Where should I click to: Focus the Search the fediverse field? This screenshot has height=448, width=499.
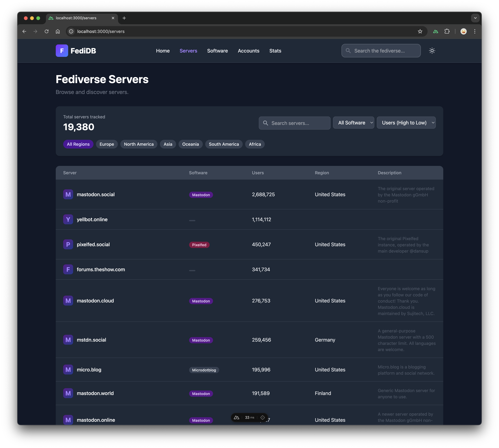click(x=381, y=51)
